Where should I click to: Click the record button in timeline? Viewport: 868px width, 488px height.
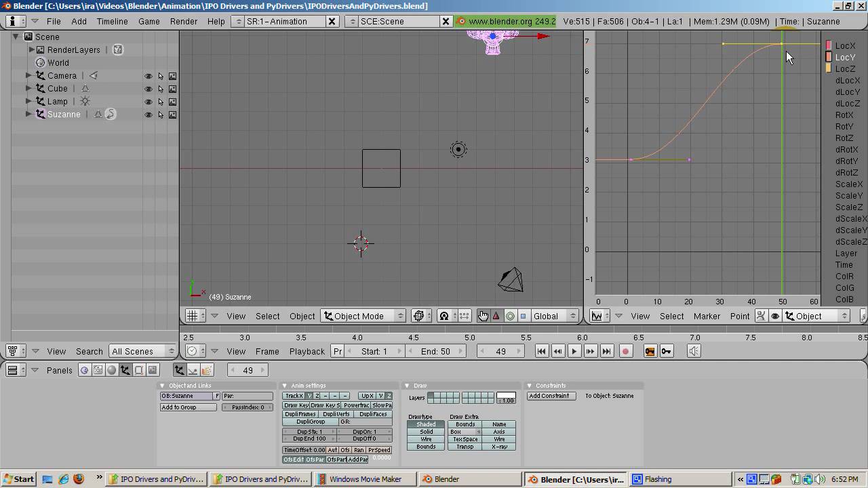click(x=625, y=351)
